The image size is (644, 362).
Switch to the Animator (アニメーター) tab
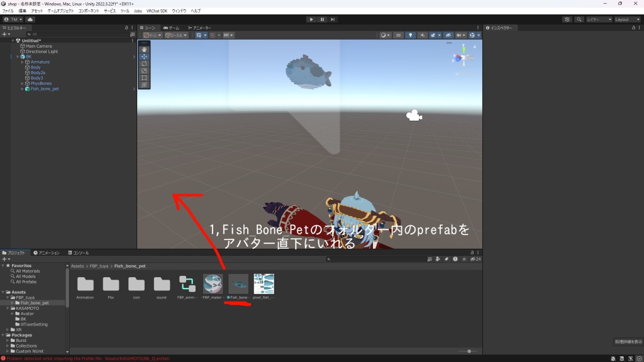click(199, 28)
